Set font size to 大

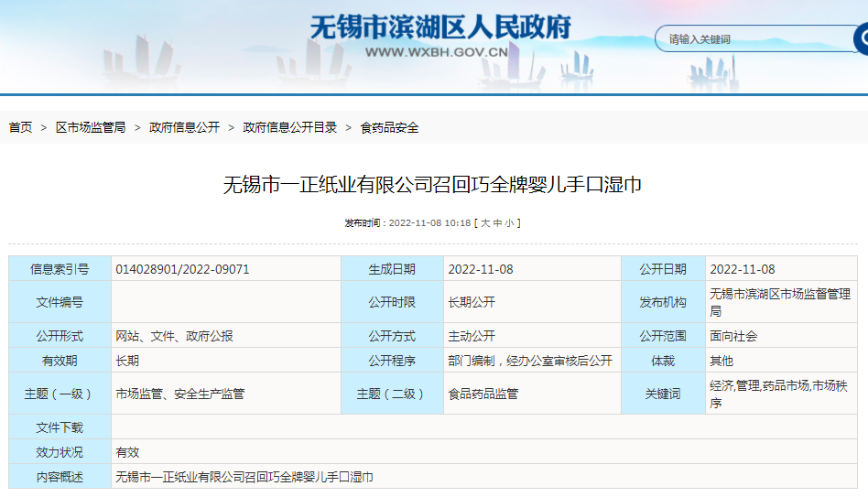[485, 223]
